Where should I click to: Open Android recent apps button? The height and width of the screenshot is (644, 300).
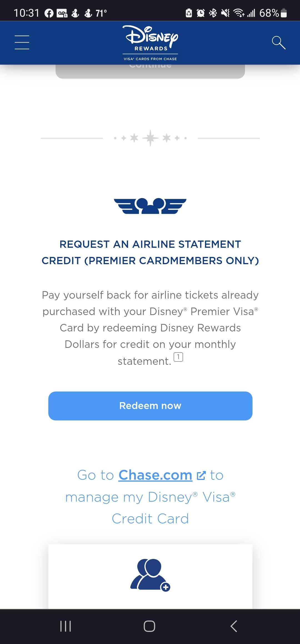pos(66,626)
